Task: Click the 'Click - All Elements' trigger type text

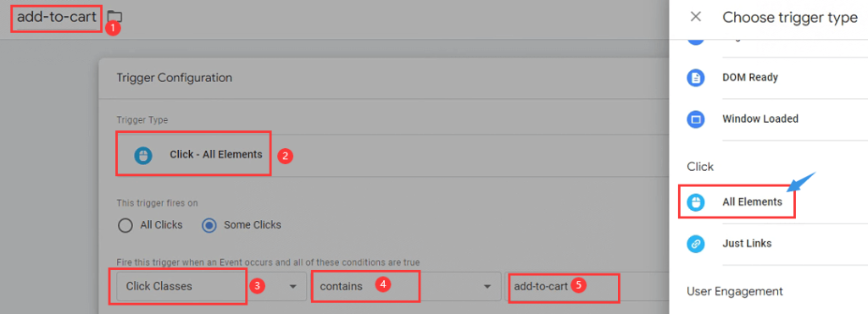Action: (216, 155)
